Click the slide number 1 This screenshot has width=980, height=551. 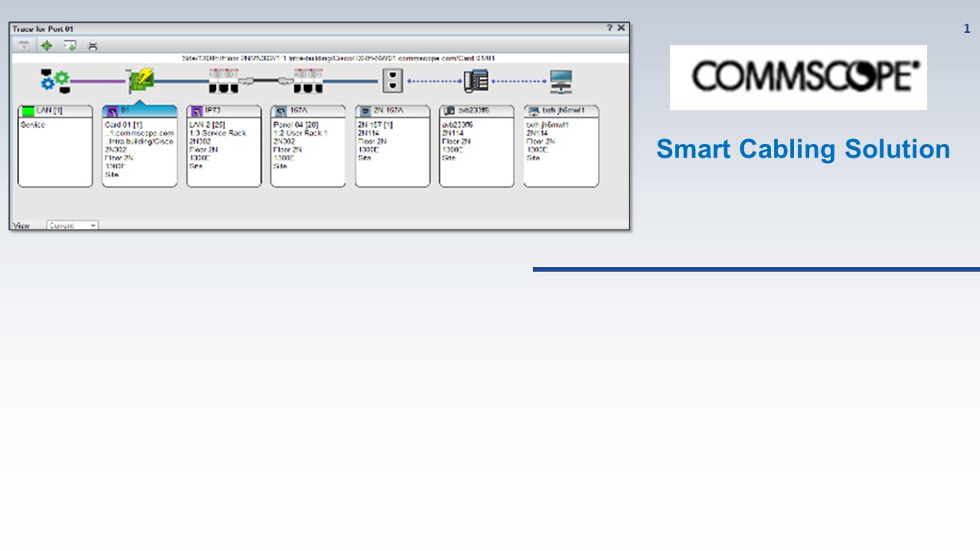click(x=967, y=29)
